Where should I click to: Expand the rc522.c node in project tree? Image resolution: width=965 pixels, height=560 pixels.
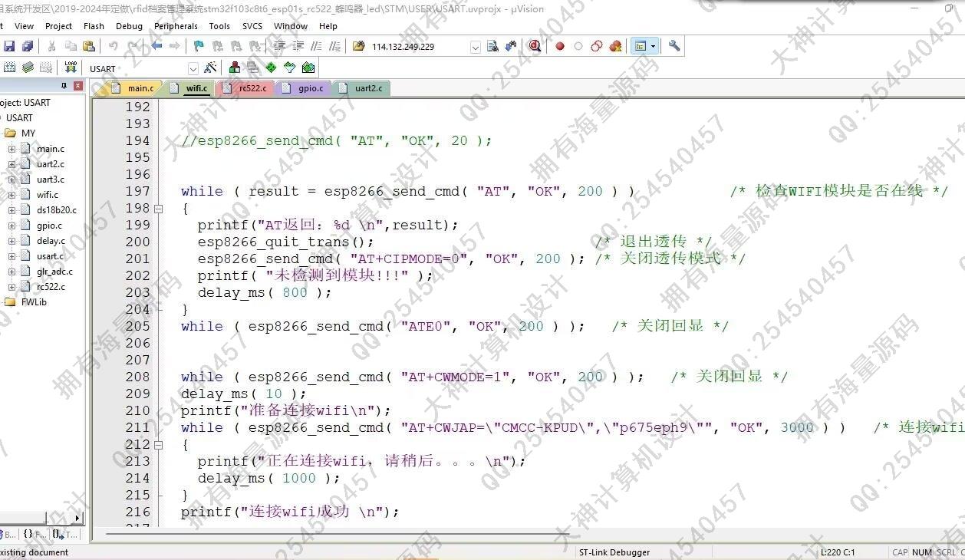point(12,287)
